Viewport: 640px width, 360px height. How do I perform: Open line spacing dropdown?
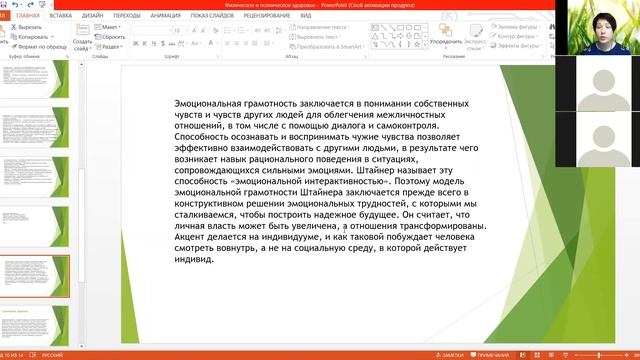point(281,31)
